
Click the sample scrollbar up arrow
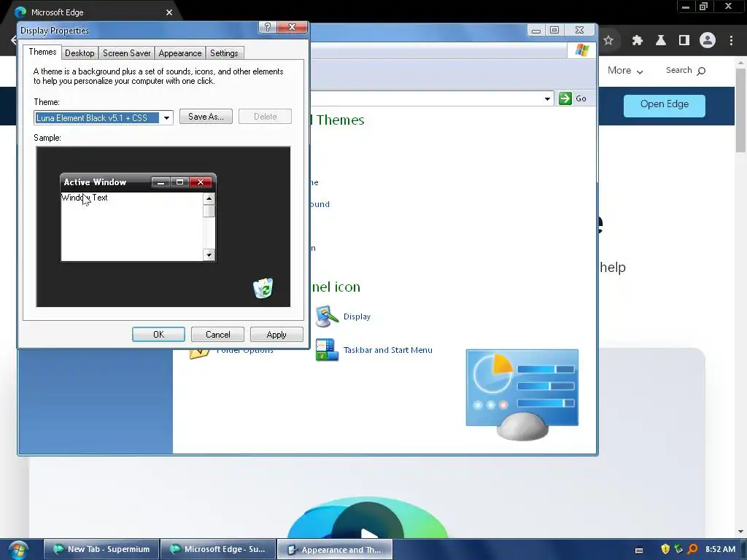coord(209,198)
